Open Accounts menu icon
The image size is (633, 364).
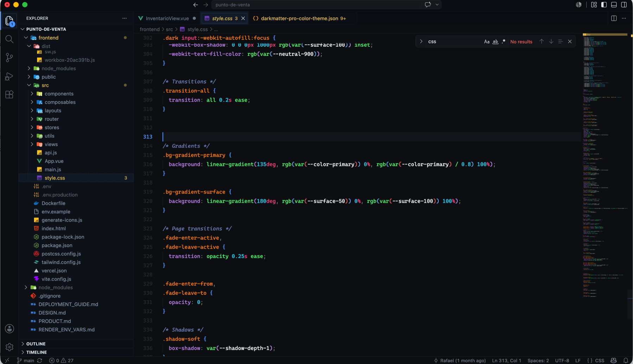pyautogui.click(x=9, y=329)
